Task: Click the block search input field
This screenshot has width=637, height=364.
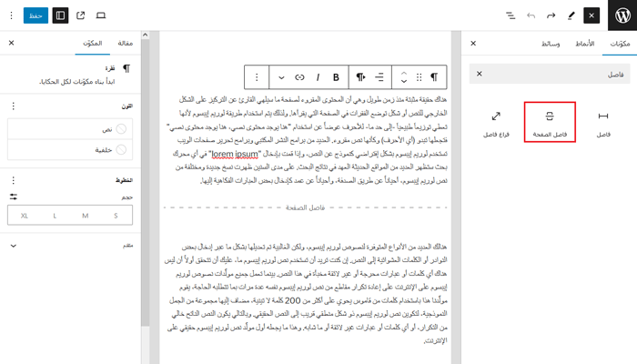Action: tap(550, 74)
